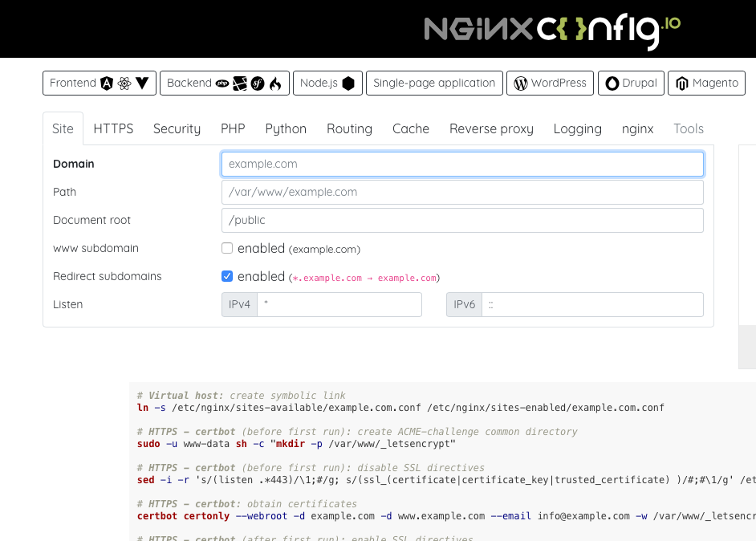
Task: Open the Site tab
Action: click(63, 128)
